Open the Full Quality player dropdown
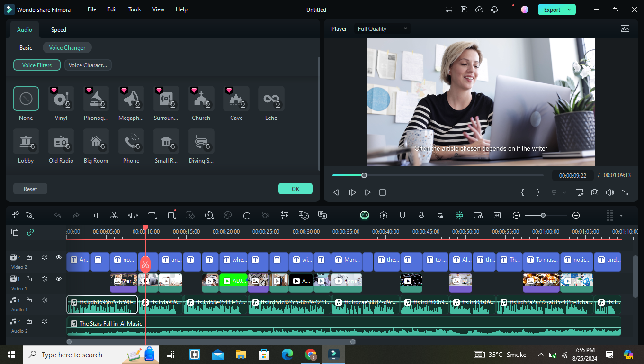644x364 pixels. tap(383, 29)
